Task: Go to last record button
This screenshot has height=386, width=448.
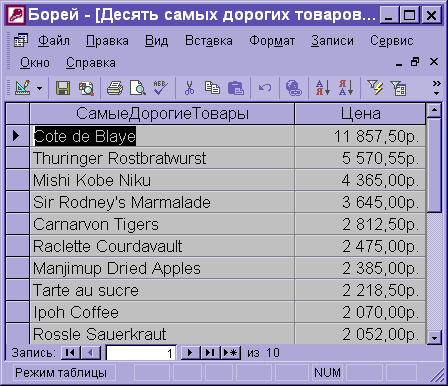Action: click(210, 353)
